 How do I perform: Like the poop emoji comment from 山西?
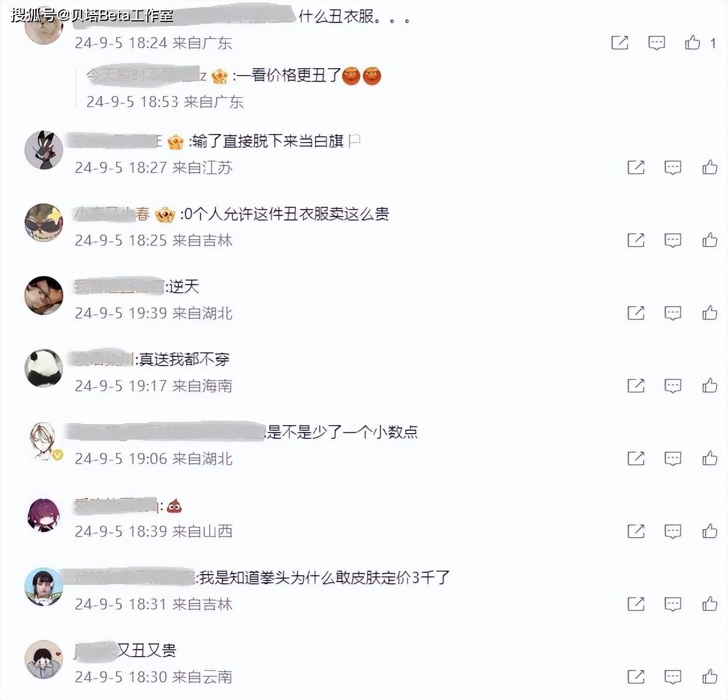coord(710,531)
